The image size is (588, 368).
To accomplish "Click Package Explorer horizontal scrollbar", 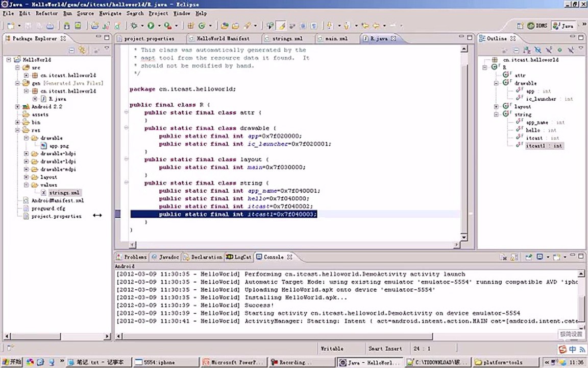I will click(x=56, y=336).
